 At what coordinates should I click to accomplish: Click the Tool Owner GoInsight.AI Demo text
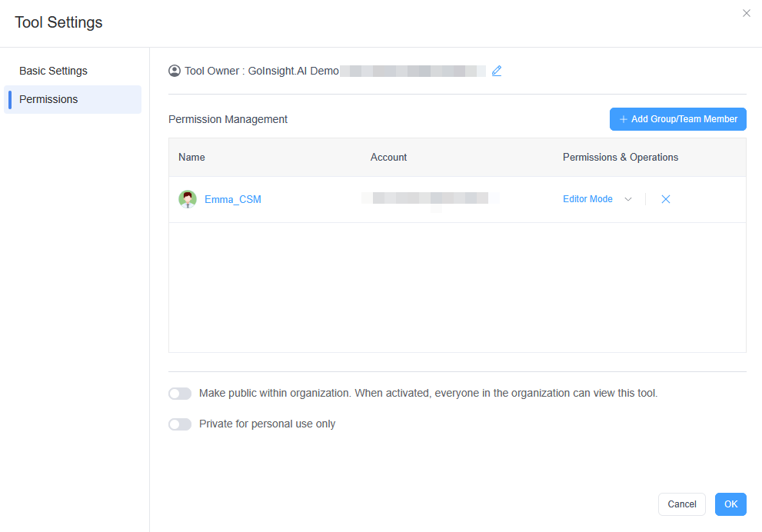coord(261,71)
